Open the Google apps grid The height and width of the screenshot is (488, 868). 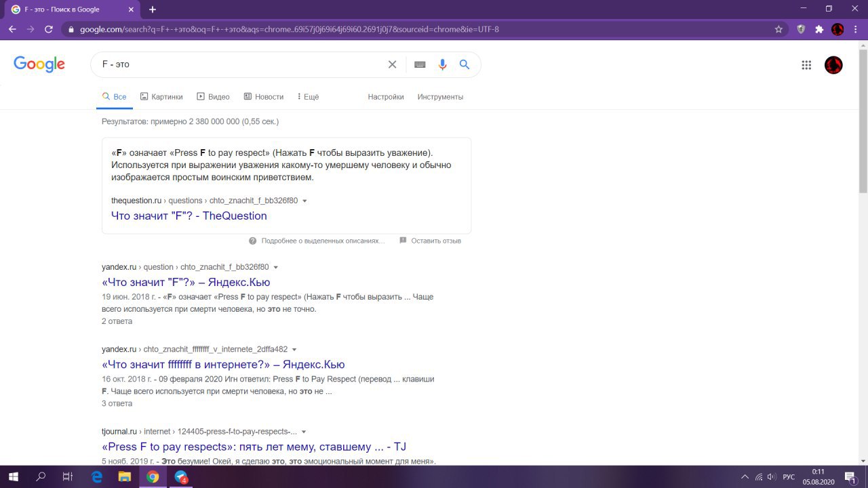click(806, 65)
